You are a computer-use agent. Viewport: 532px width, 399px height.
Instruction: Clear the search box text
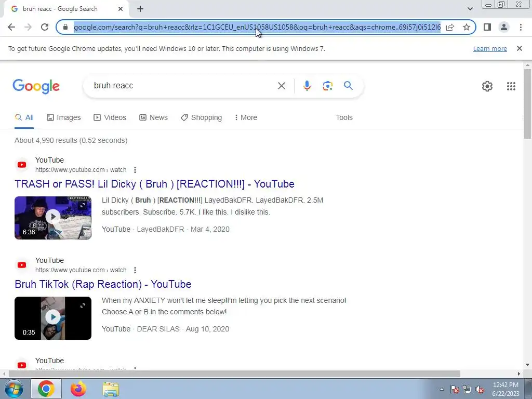(x=281, y=86)
